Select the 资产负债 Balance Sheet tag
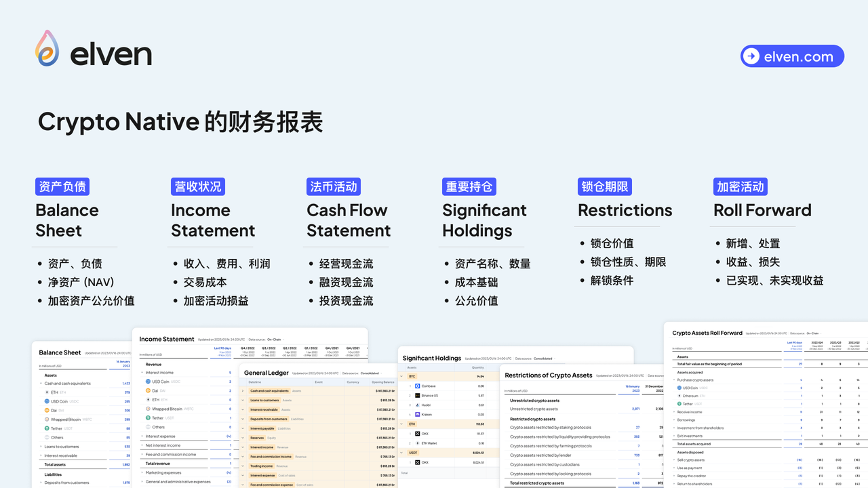Image resolution: width=868 pixels, height=488 pixels. (62, 186)
